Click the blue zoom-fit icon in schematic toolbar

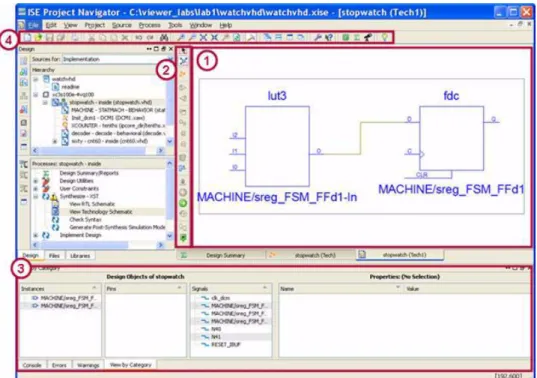(x=184, y=61)
